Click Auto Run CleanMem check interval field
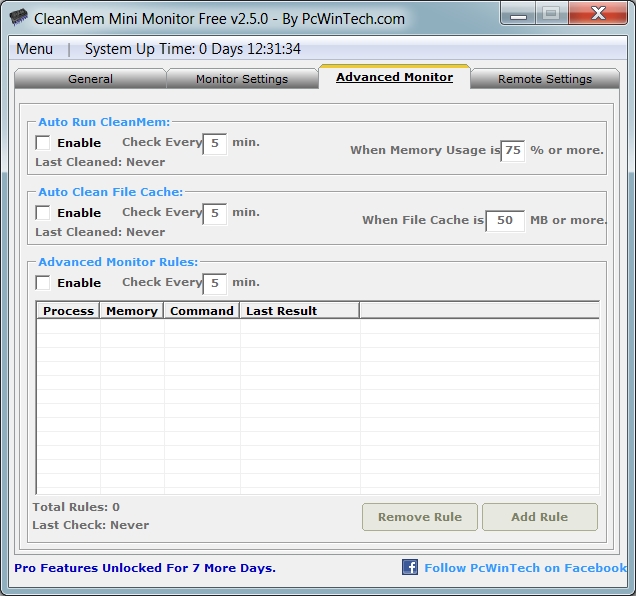636x596 pixels. click(215, 144)
